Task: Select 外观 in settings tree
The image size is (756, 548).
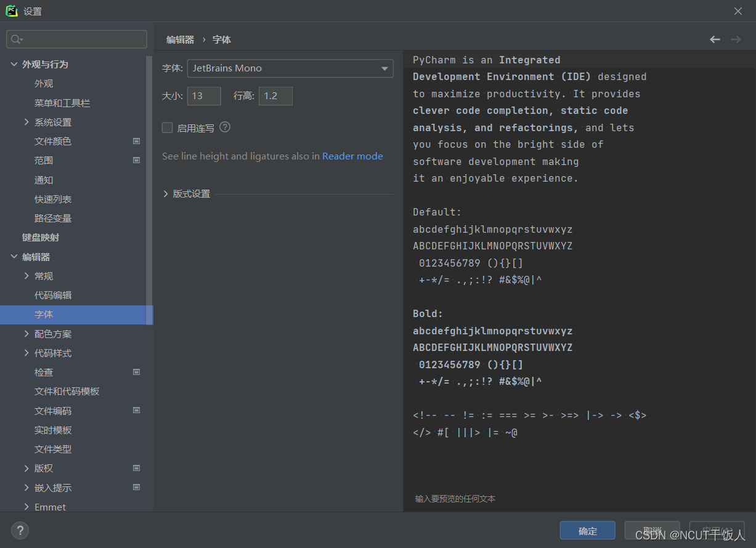Action: [x=44, y=84]
